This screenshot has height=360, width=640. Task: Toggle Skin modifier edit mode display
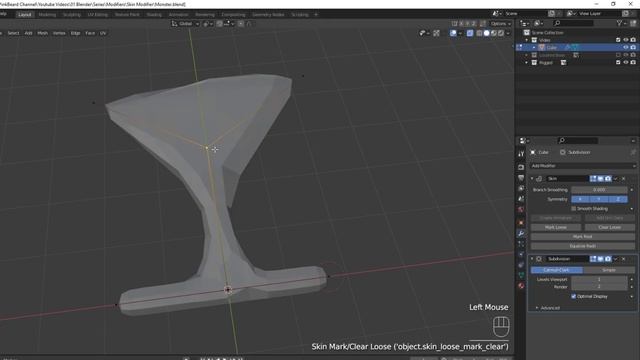click(593, 178)
